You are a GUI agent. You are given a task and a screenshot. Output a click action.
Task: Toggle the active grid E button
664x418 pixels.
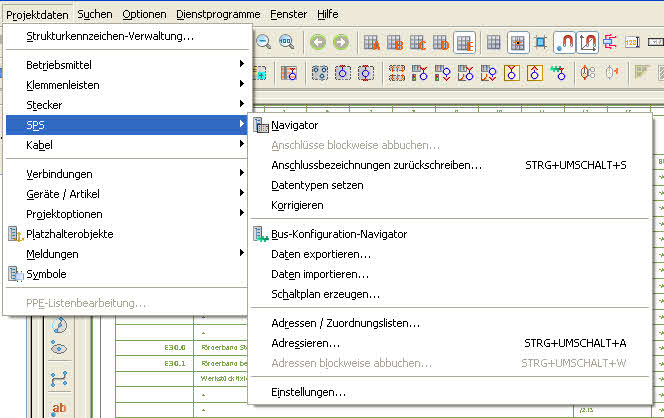point(464,43)
